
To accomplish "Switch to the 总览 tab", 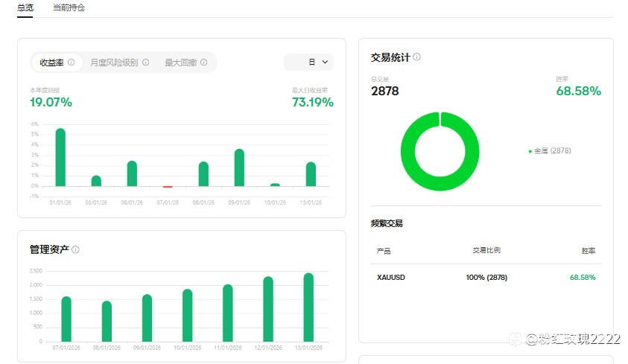I will pyautogui.click(x=25, y=7).
